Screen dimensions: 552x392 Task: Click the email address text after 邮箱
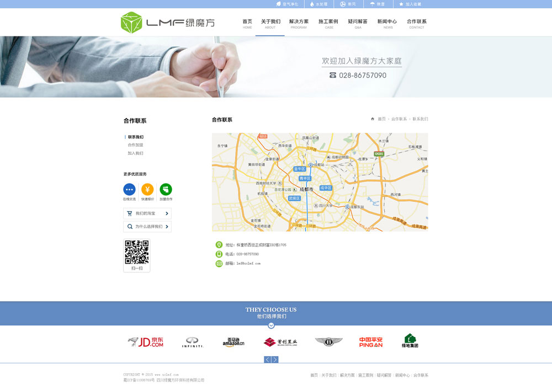point(248,264)
